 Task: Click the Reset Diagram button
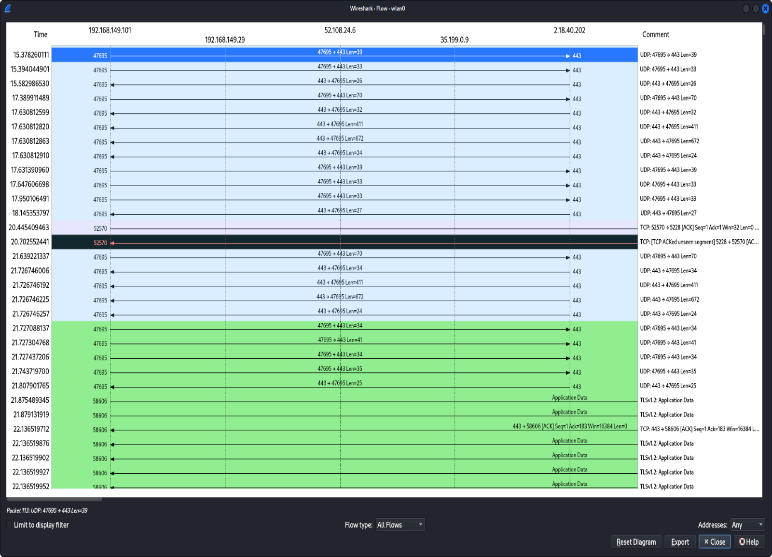636,542
